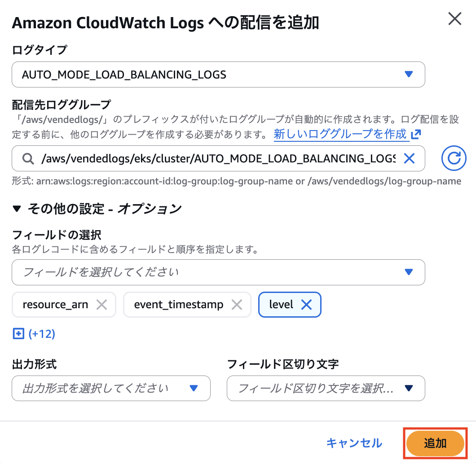Remove the level field tag
476x463 pixels.
(306, 305)
